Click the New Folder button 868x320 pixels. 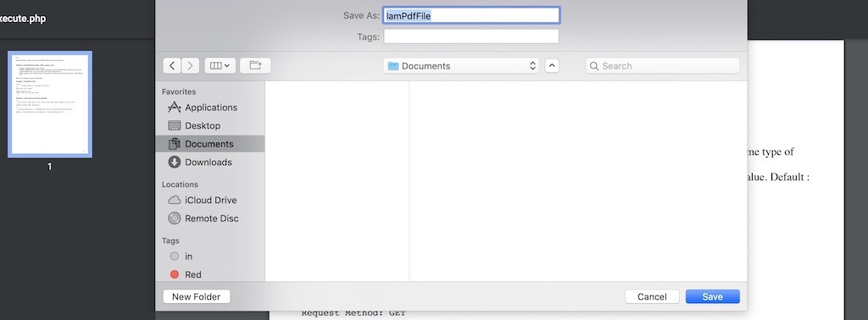[197, 297]
